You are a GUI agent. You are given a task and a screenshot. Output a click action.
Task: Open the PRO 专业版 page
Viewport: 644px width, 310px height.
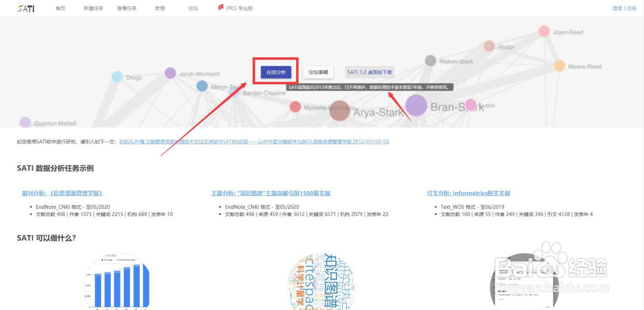[239, 8]
